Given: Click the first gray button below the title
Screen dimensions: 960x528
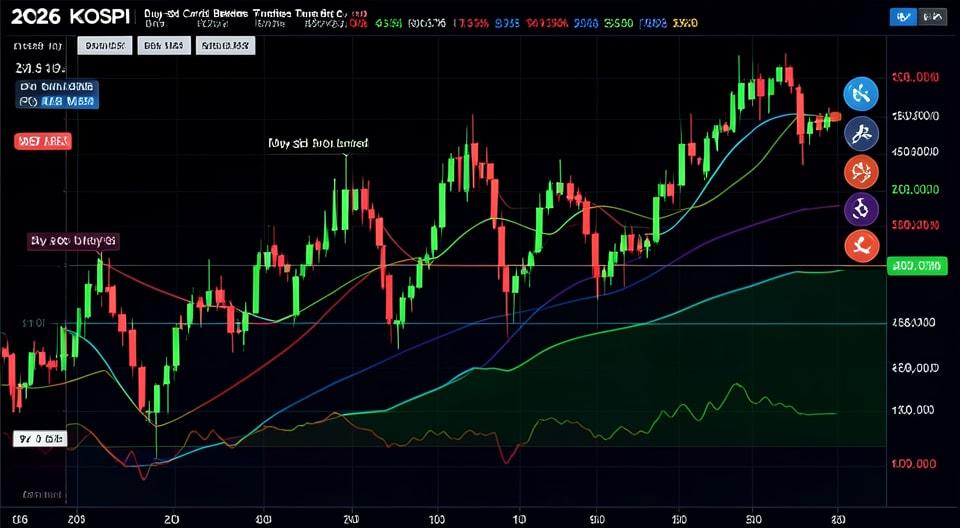Looking at the screenshot, I should tap(105, 45).
